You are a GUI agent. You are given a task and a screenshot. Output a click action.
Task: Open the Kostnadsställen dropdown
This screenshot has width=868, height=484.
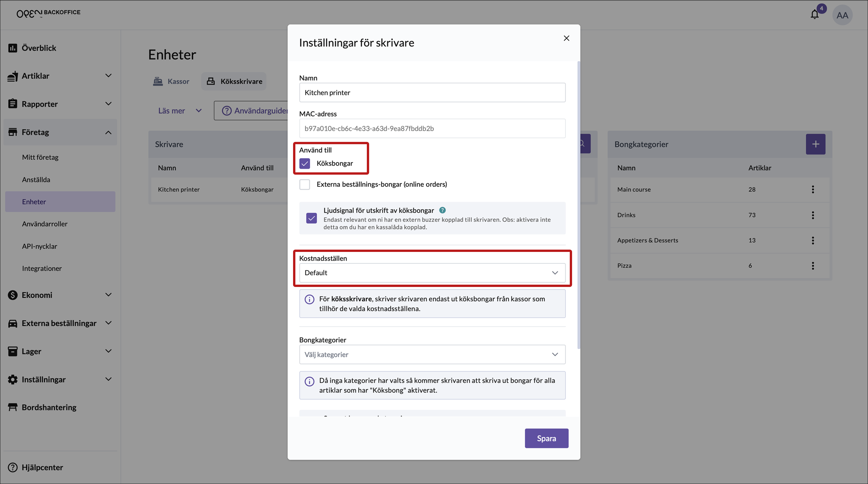pyautogui.click(x=432, y=273)
